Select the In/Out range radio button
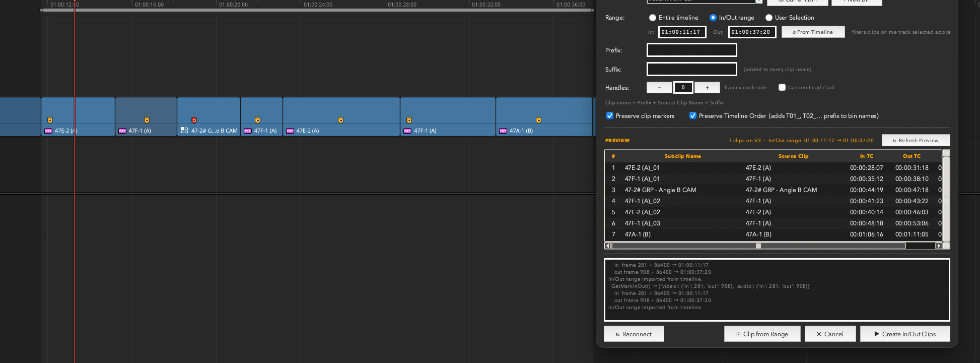Screen dimensions: 980x363 pyautogui.click(x=713, y=18)
